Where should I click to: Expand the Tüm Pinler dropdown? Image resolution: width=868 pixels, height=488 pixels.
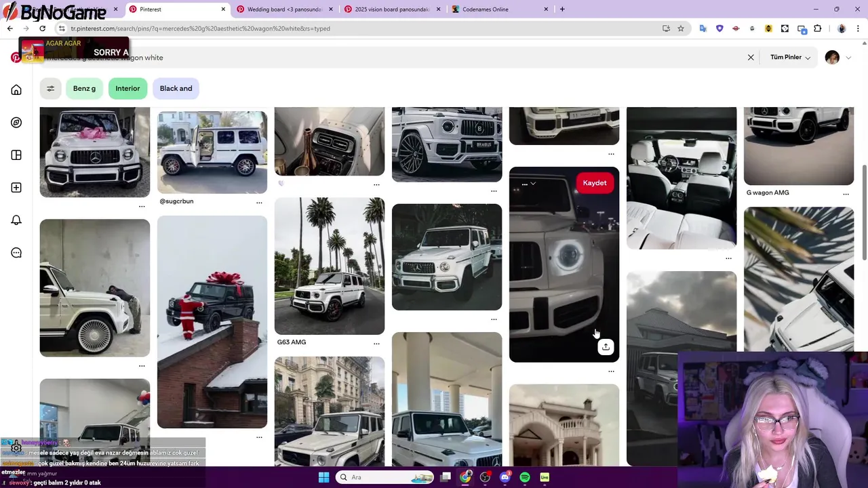(790, 58)
